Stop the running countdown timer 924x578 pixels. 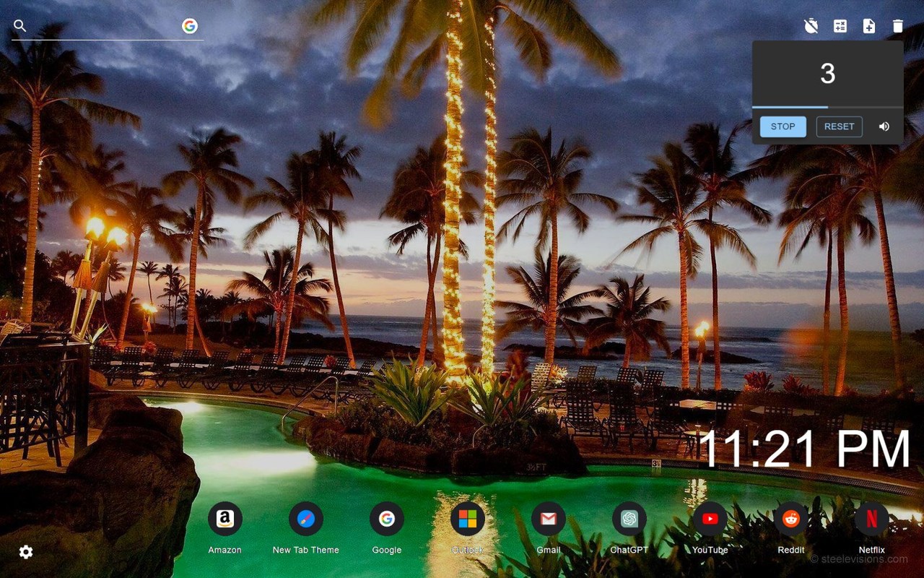pyautogui.click(x=783, y=126)
